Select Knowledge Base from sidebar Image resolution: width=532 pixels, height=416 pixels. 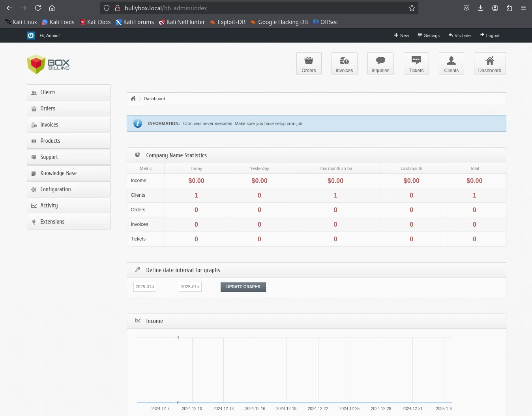click(68, 173)
